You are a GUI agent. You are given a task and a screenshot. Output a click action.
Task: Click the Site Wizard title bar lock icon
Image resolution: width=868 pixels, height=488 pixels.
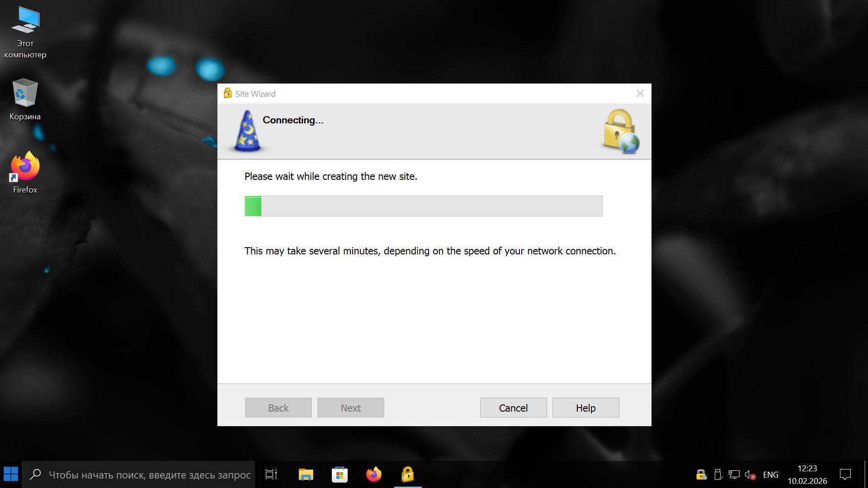(x=227, y=94)
